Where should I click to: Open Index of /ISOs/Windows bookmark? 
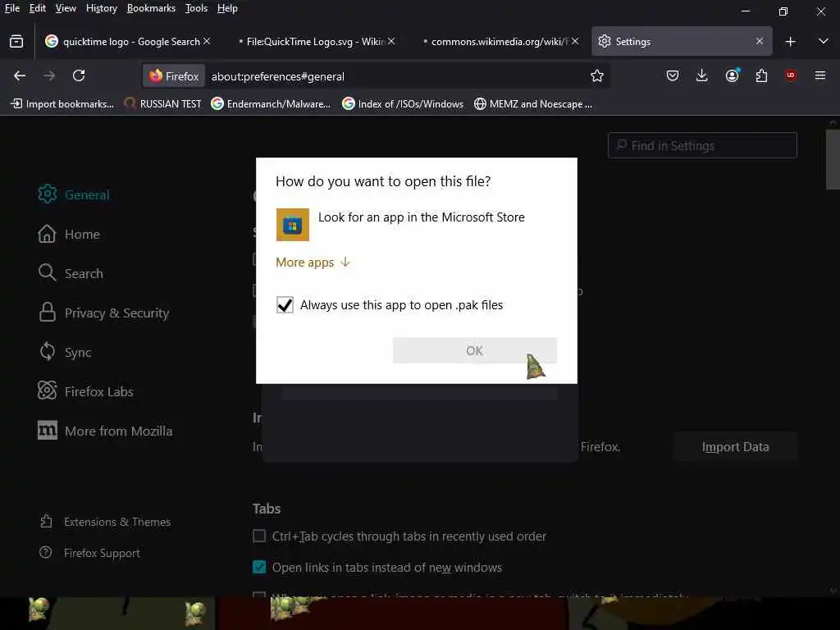403,104
